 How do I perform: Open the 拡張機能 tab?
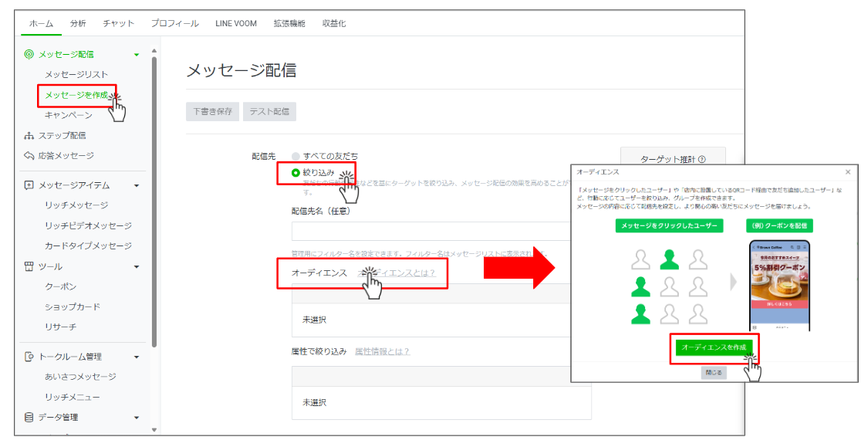(x=289, y=23)
